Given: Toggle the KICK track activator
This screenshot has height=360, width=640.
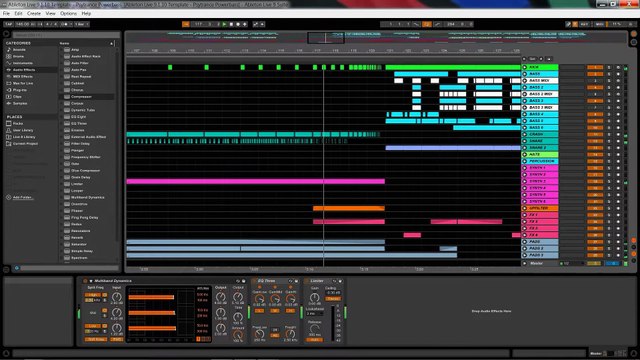Looking at the screenshot, I should (595, 67).
